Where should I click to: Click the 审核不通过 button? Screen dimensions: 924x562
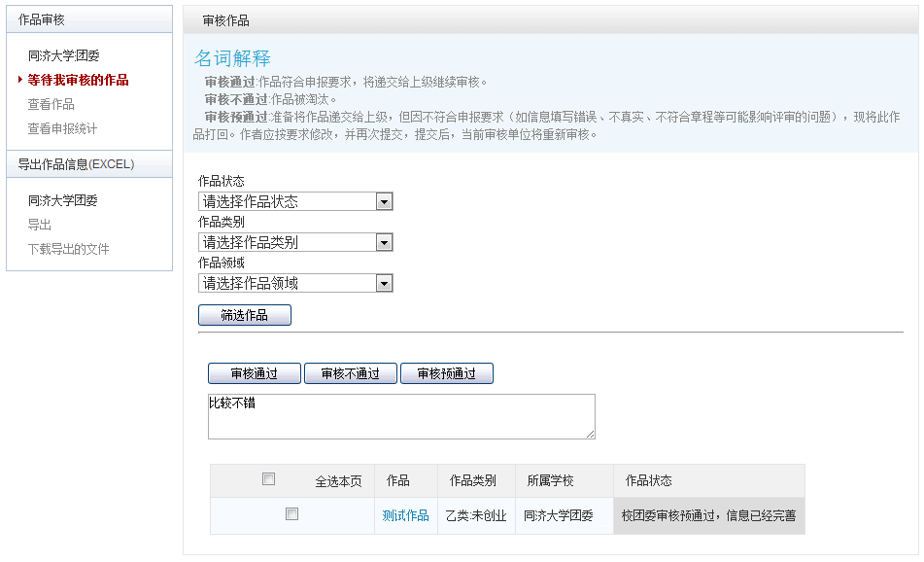(351, 373)
